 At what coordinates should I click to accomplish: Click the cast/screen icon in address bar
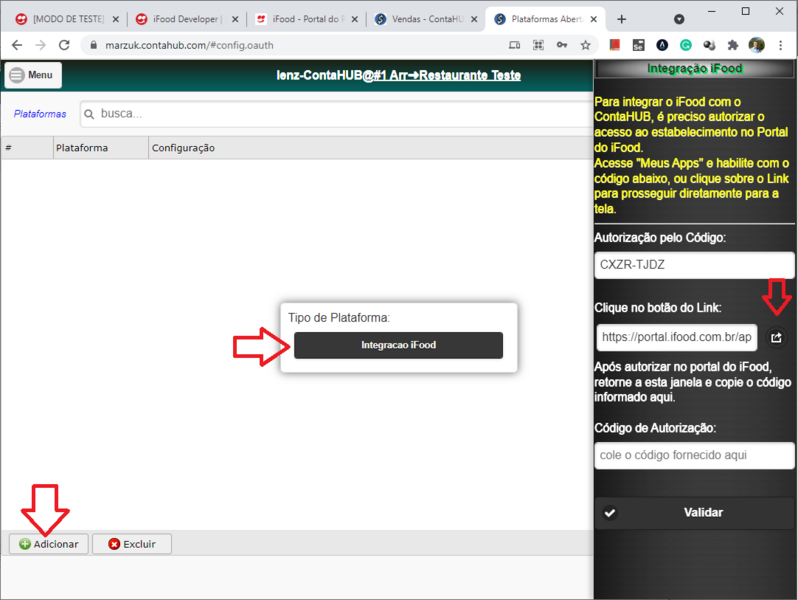point(515,45)
